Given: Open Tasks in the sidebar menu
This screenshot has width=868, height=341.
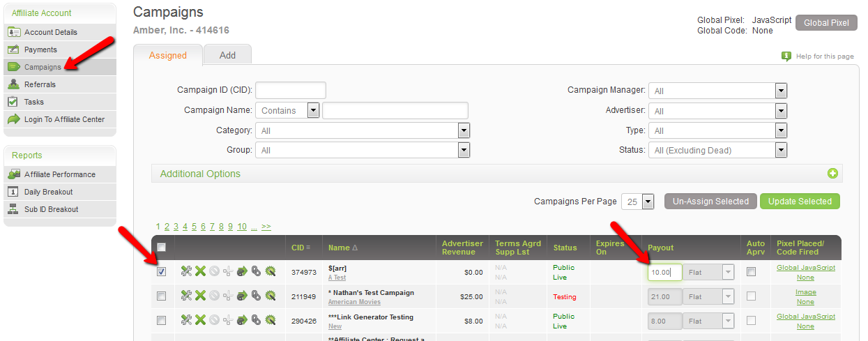Looking at the screenshot, I should pos(59,102).
